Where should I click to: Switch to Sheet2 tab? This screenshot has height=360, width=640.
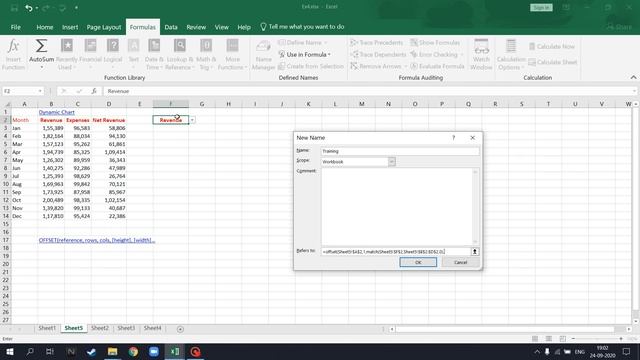tap(100, 328)
